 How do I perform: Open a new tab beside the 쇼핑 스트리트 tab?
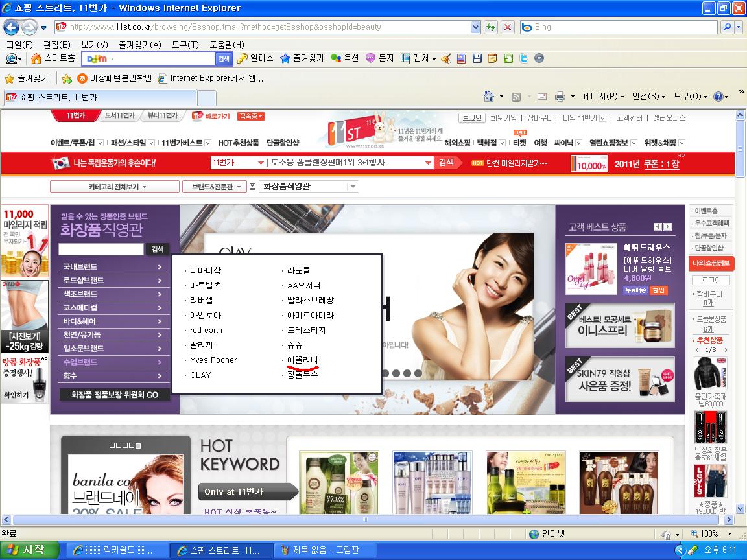(x=206, y=98)
